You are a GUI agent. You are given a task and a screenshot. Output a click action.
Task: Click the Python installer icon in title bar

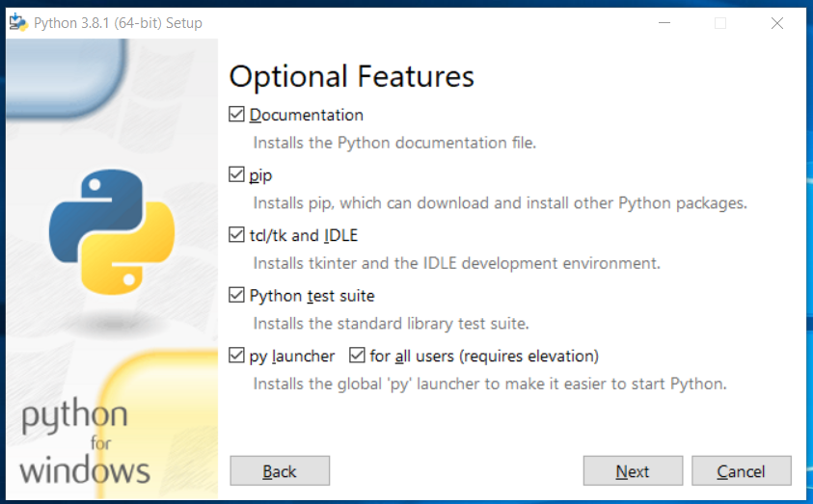pyautogui.click(x=18, y=23)
